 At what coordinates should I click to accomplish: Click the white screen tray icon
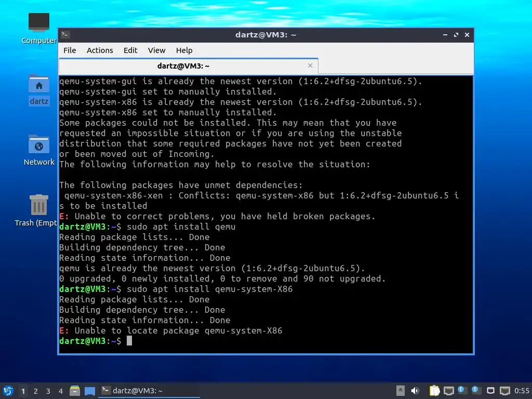(490, 391)
